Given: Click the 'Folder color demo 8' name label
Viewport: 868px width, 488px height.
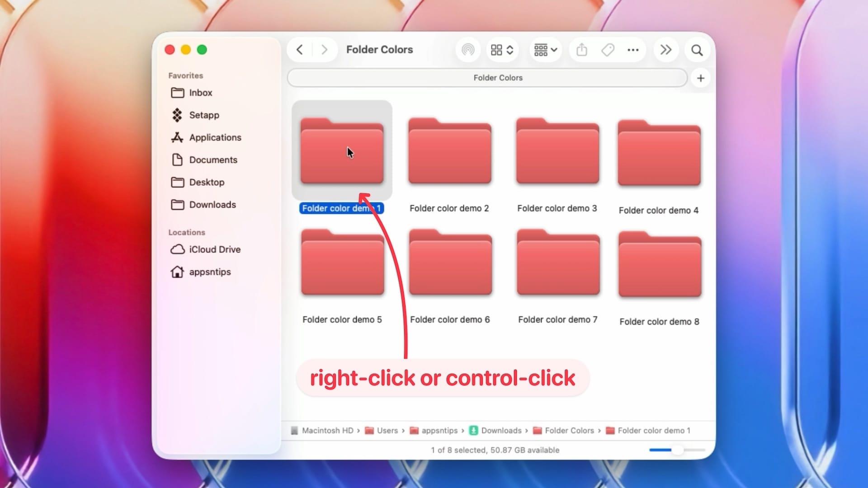Looking at the screenshot, I should [x=660, y=322].
